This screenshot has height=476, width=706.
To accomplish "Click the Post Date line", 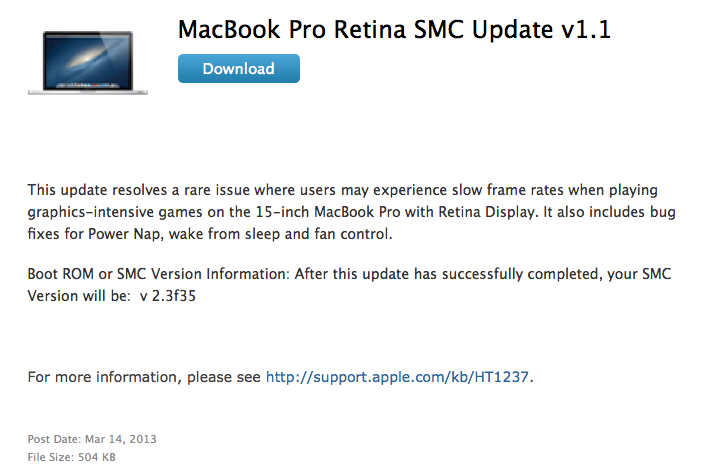I will click(x=92, y=439).
